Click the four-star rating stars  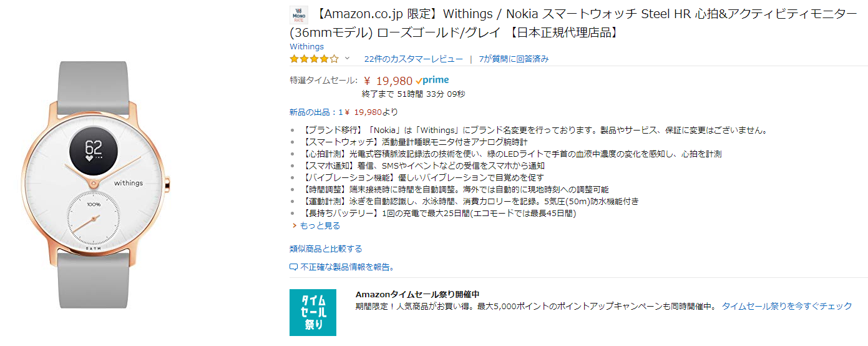pyautogui.click(x=314, y=59)
